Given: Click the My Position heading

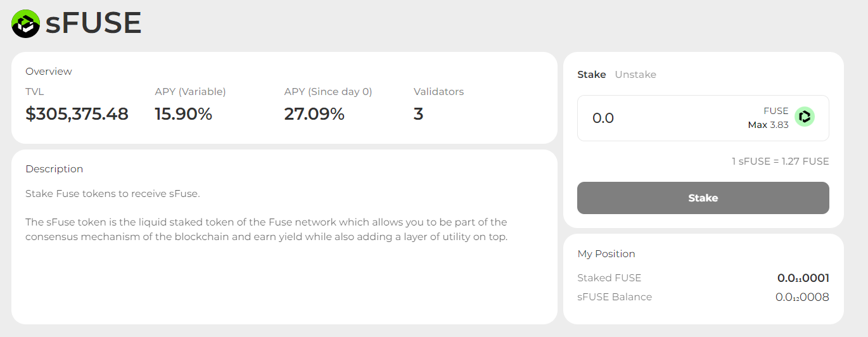Looking at the screenshot, I should (x=606, y=254).
